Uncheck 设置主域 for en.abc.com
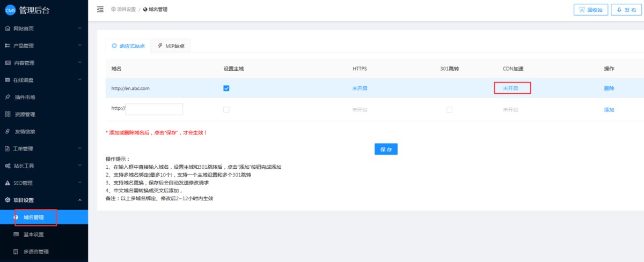 (x=226, y=88)
